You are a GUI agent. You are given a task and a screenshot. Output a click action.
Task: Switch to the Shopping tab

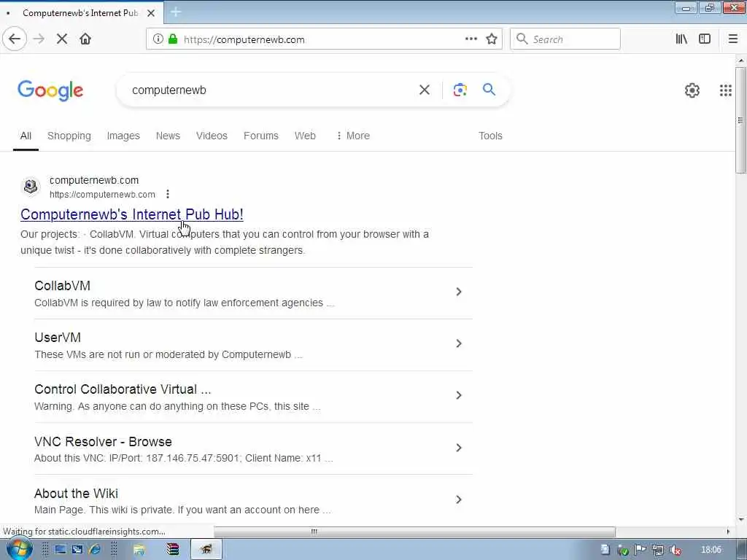[x=69, y=136]
